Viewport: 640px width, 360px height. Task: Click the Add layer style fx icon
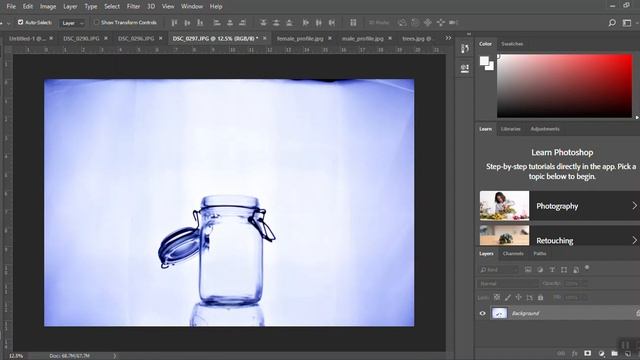[x=574, y=353]
